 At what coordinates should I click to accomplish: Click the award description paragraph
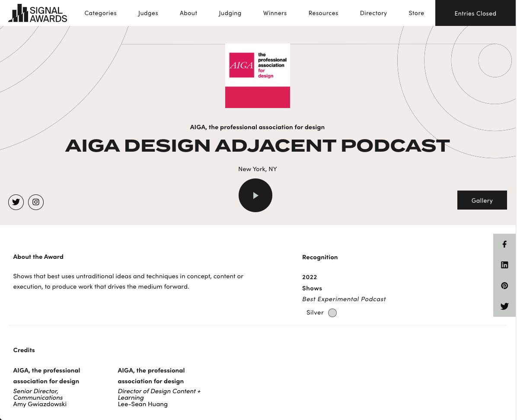[x=128, y=281]
